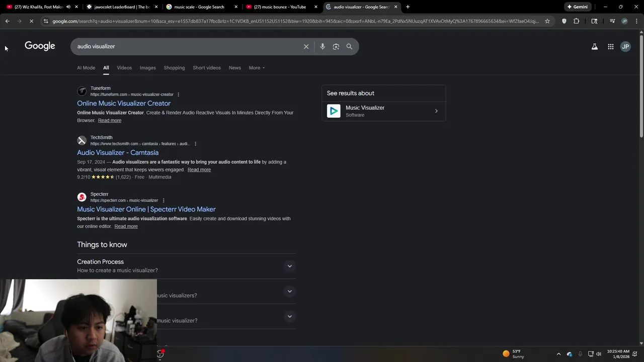Click the Specterr site favicon
This screenshot has height=362, width=644.
point(82,197)
